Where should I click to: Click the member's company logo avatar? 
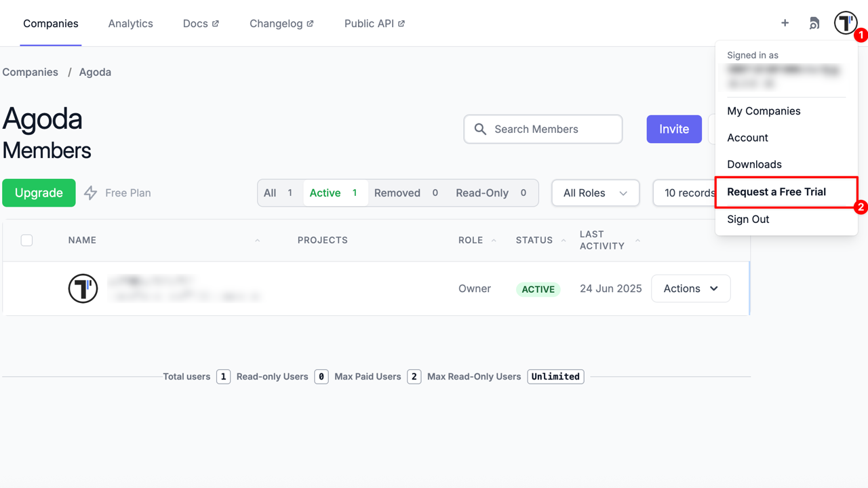[x=83, y=288]
